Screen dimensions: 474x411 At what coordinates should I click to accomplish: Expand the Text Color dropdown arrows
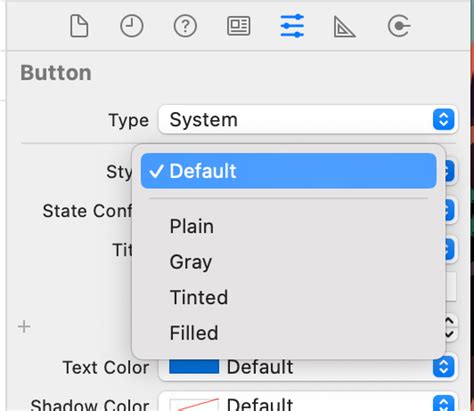[x=444, y=367]
